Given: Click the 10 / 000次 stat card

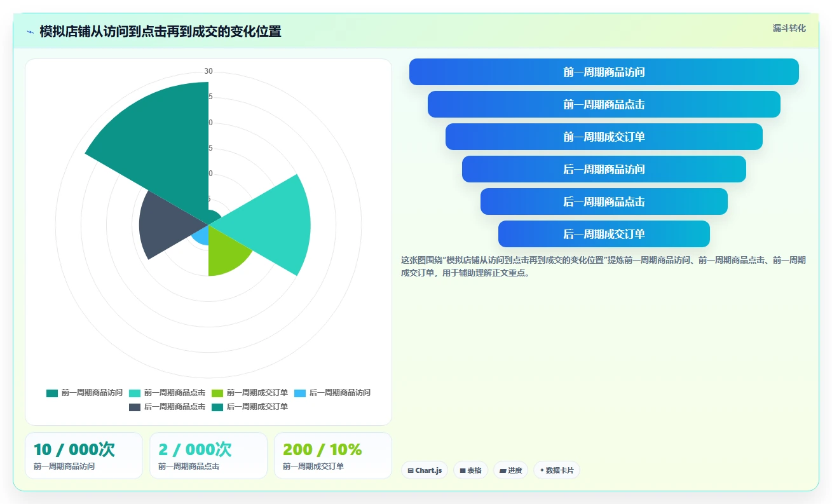Looking at the screenshot, I should coord(84,456).
